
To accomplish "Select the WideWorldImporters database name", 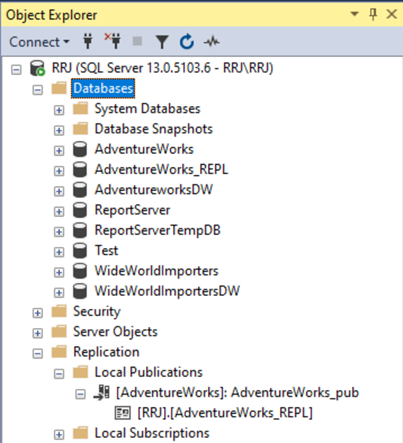I will click(x=156, y=271).
